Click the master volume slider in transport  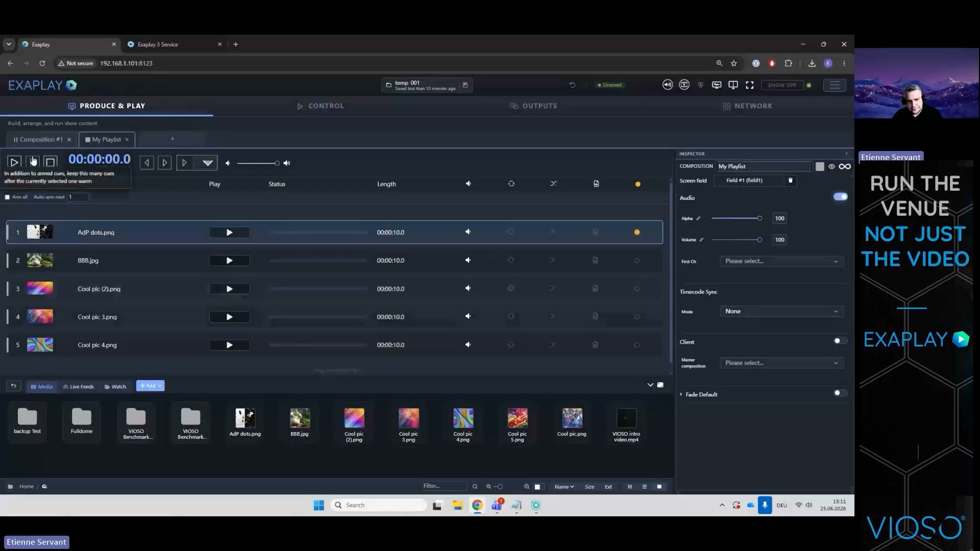pyautogui.click(x=258, y=163)
